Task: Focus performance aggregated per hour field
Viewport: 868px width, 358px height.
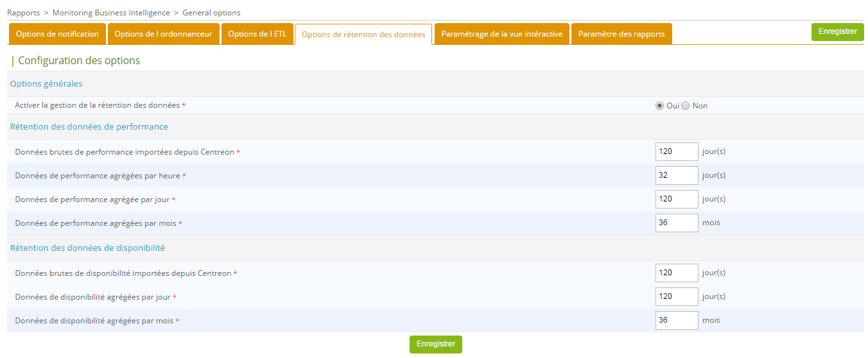Action: click(x=677, y=176)
